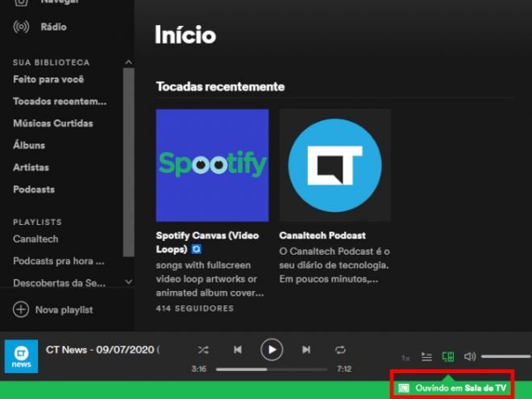Click the sidebar scrollbar thumb
The width and height of the screenshot is (532, 399).
tap(129, 162)
